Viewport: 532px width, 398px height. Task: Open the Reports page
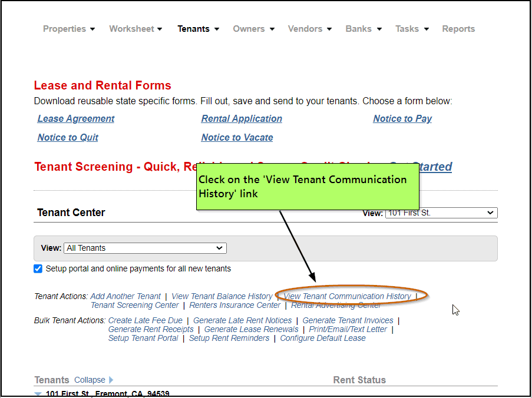(458, 29)
